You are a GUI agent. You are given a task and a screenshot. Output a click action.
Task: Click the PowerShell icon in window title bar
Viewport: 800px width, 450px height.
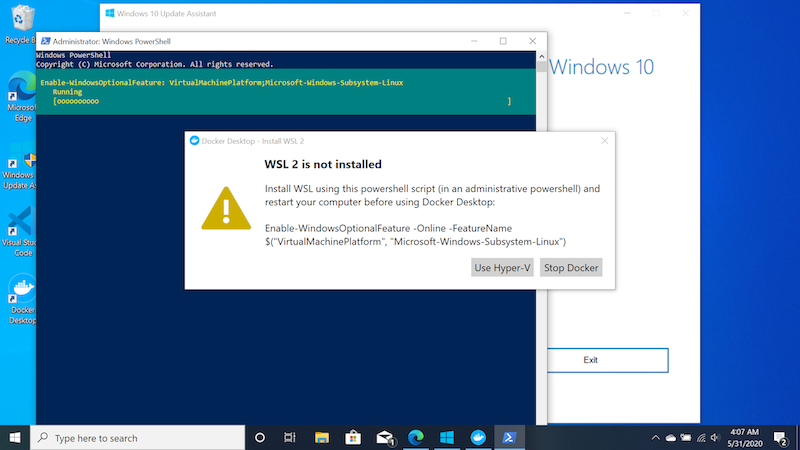click(45, 41)
